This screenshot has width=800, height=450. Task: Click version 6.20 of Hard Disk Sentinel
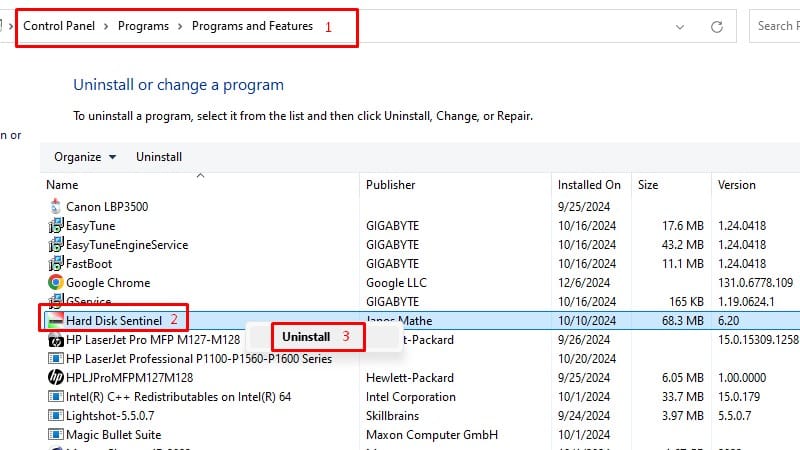click(x=729, y=320)
